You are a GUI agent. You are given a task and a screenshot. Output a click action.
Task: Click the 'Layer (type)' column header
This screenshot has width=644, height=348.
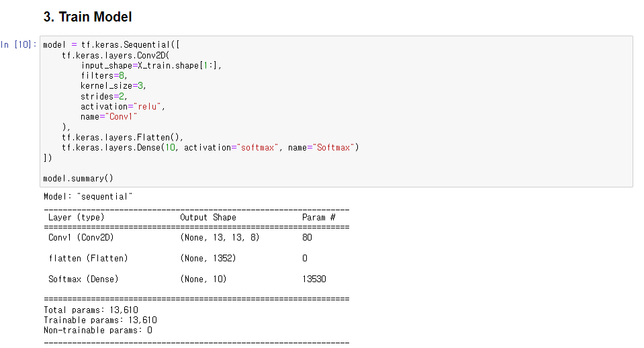pos(77,217)
